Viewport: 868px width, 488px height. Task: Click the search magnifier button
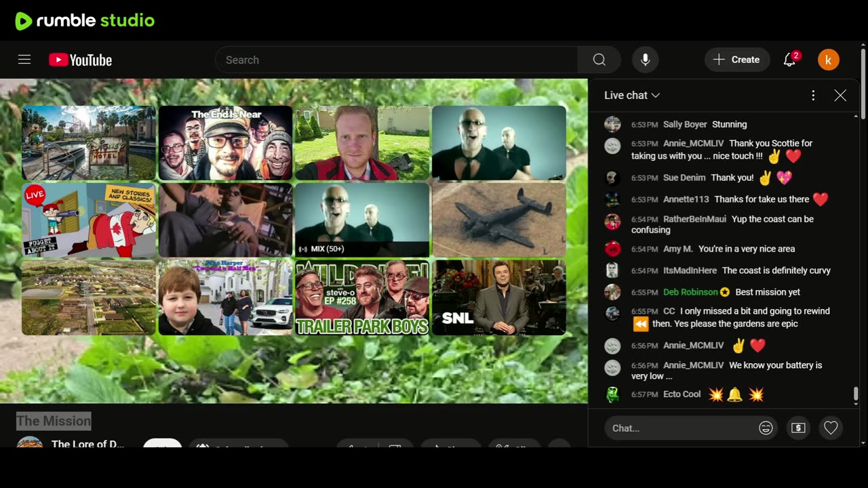point(599,60)
